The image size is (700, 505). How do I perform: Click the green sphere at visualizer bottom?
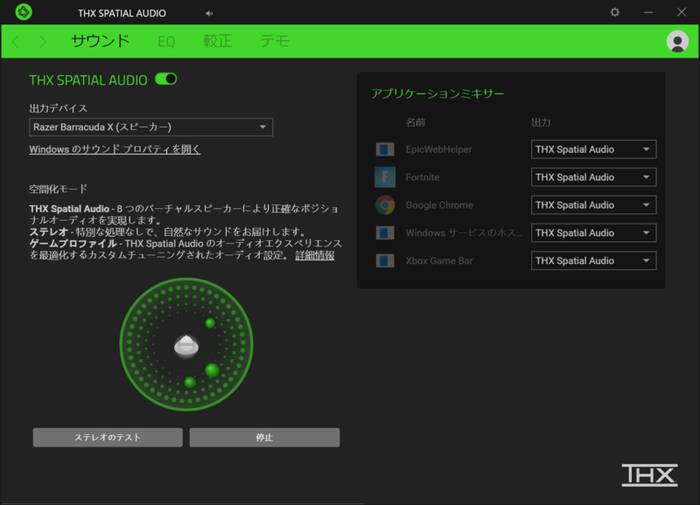(x=190, y=382)
